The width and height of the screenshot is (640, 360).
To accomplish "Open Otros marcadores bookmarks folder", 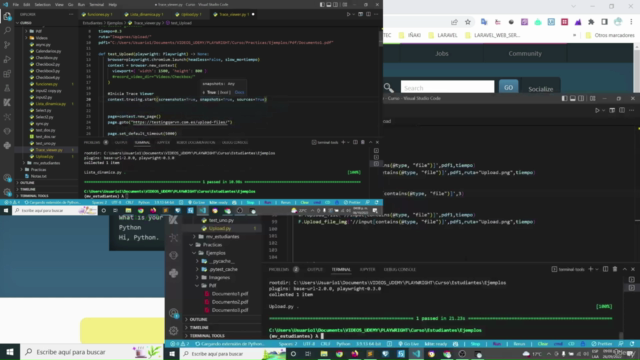I will [x=610, y=35].
